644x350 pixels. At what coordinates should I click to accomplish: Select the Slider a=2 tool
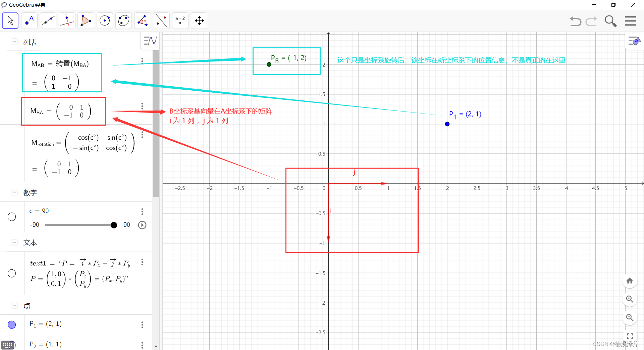click(180, 20)
